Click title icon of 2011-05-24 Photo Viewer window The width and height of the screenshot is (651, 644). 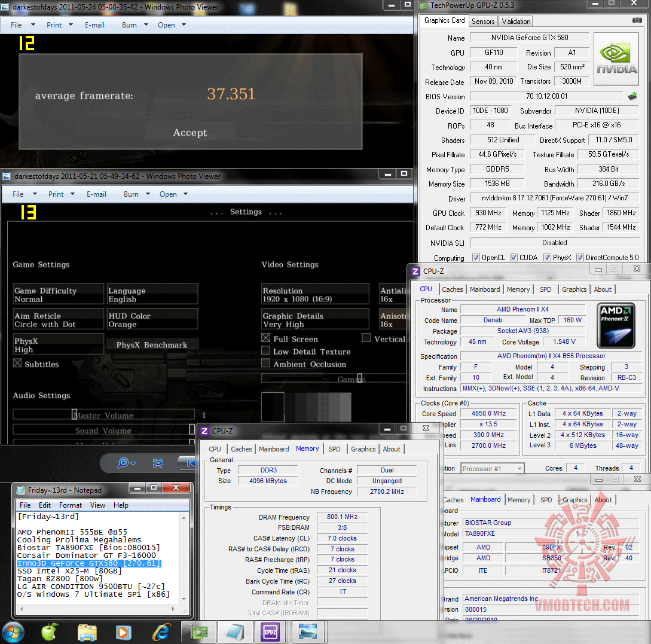point(6,7)
